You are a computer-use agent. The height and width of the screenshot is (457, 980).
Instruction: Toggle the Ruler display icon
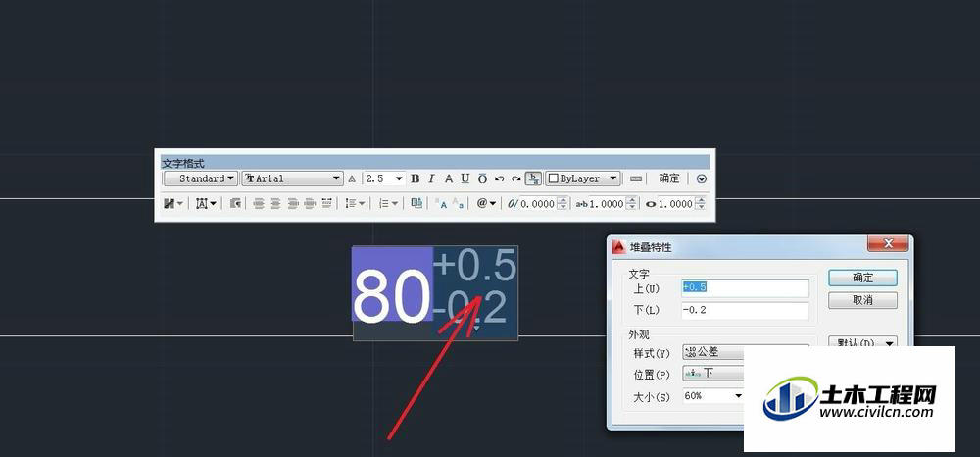(636, 178)
